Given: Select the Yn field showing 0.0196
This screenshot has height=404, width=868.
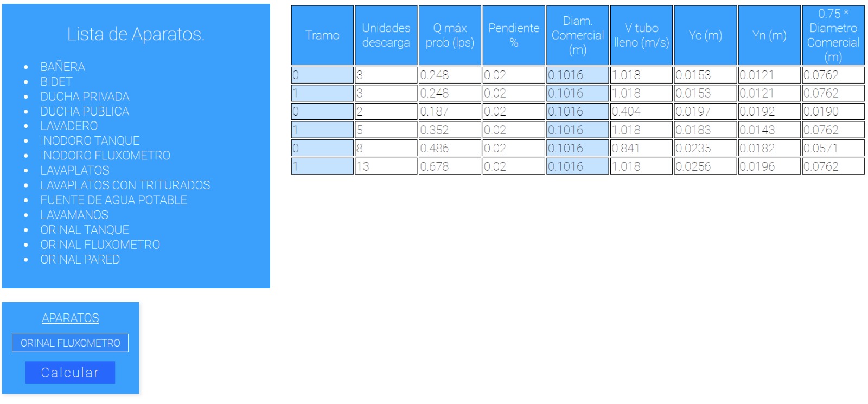Looking at the screenshot, I should click(x=769, y=166).
